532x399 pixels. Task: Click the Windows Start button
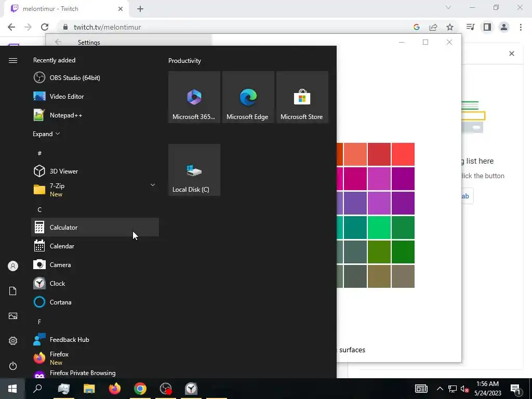tap(12, 389)
